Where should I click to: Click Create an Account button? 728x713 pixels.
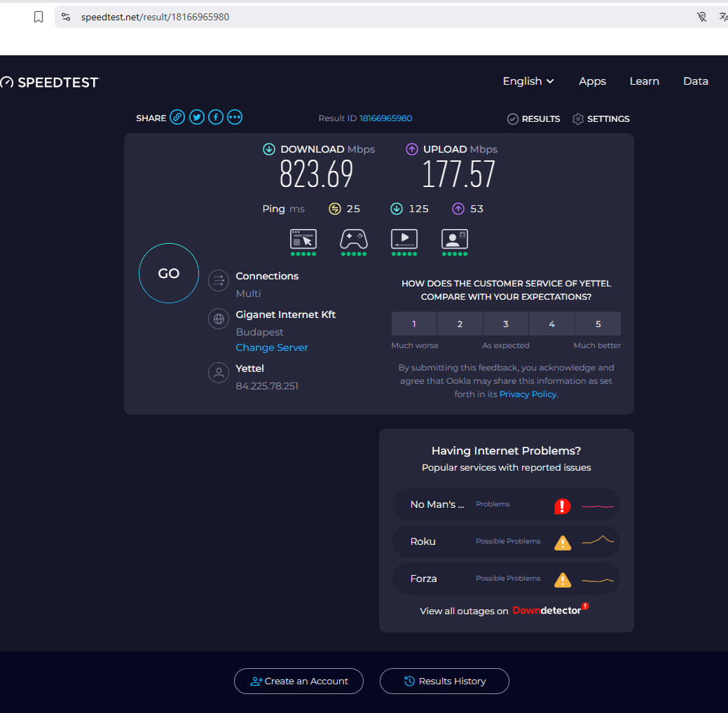pyautogui.click(x=298, y=681)
